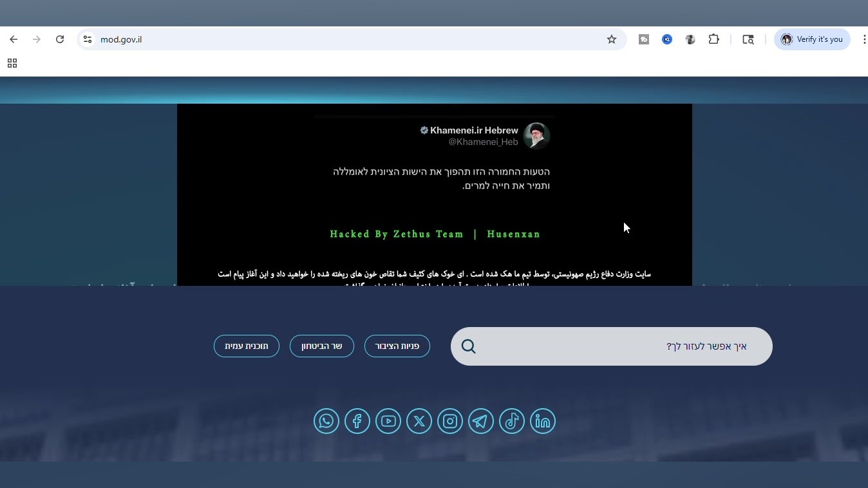868x488 pixels.
Task: Click the 'פניות הציבור' pill button
Action: click(x=397, y=346)
